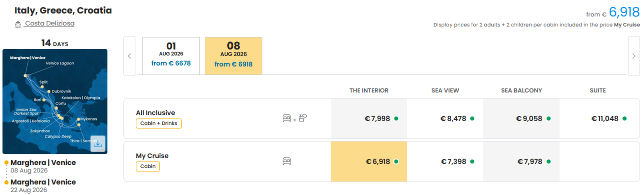Click green availability dot beside €9,058

pos(549,119)
